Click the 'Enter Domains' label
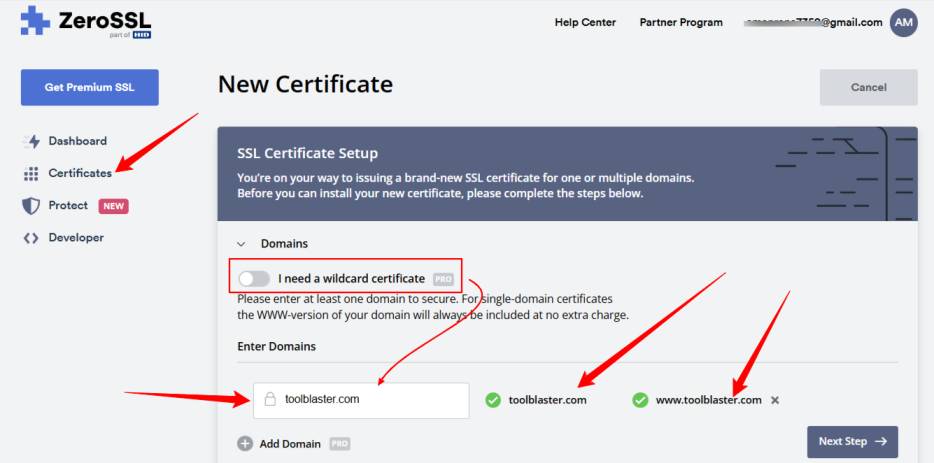The width and height of the screenshot is (934, 463). click(276, 346)
